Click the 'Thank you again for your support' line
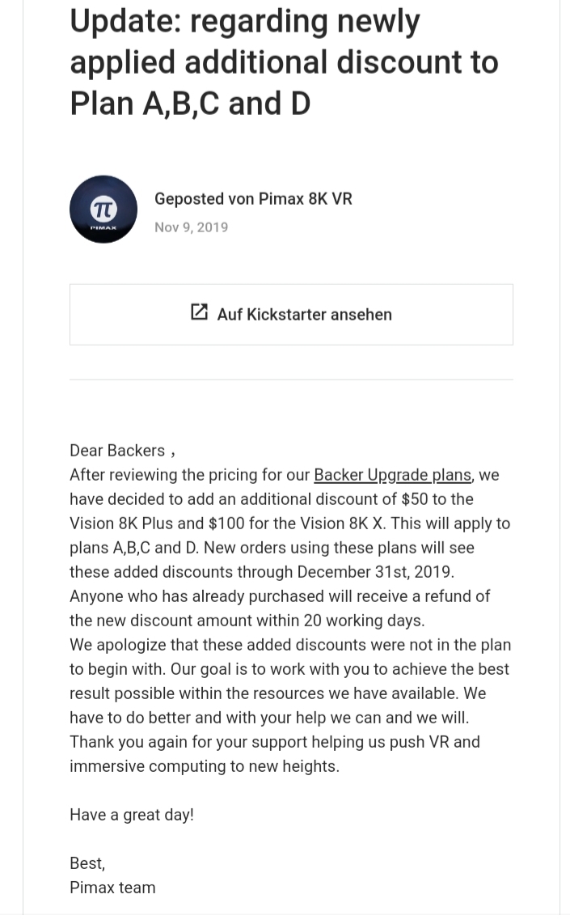The width and height of the screenshot is (570, 924). 275,742
